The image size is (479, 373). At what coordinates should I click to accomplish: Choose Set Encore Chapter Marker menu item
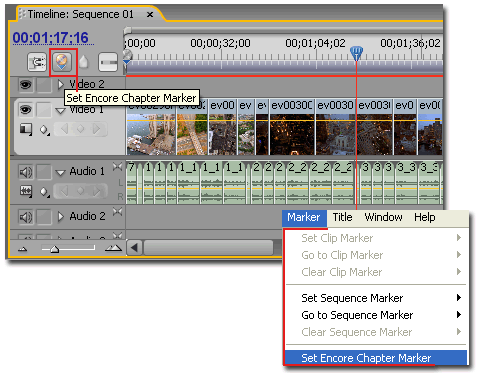pos(376,358)
